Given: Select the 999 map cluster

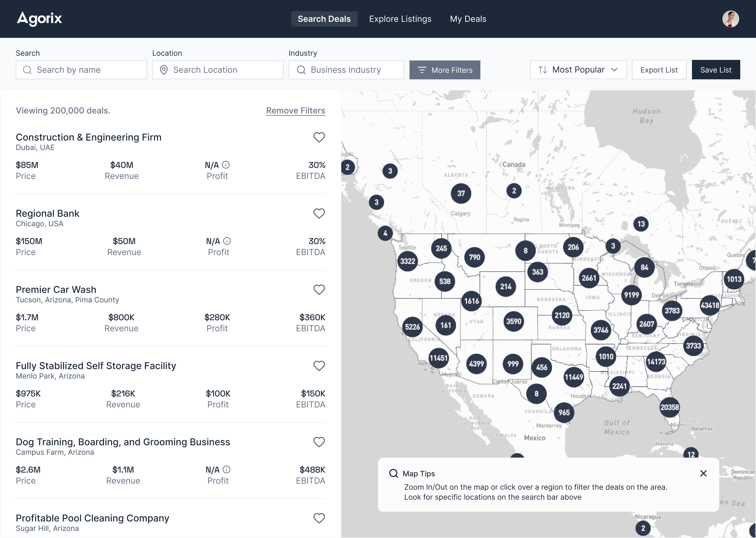Looking at the screenshot, I should point(513,364).
